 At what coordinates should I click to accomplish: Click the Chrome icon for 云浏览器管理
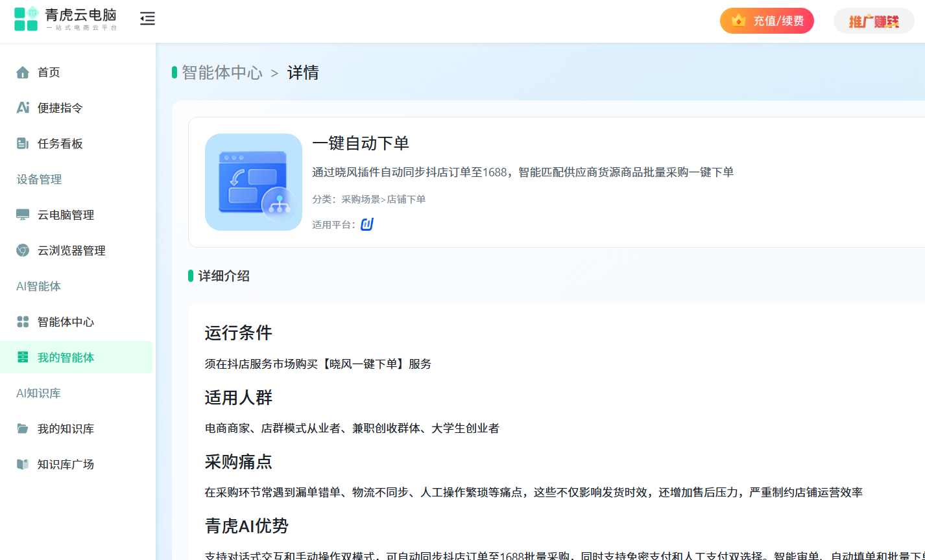point(23,250)
